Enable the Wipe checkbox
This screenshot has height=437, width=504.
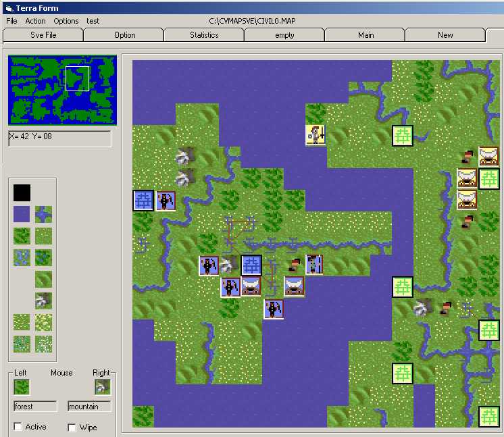72,428
